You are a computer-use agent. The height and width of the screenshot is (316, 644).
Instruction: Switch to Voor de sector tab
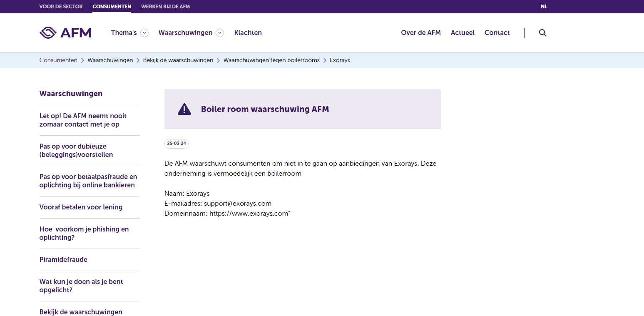tap(61, 7)
